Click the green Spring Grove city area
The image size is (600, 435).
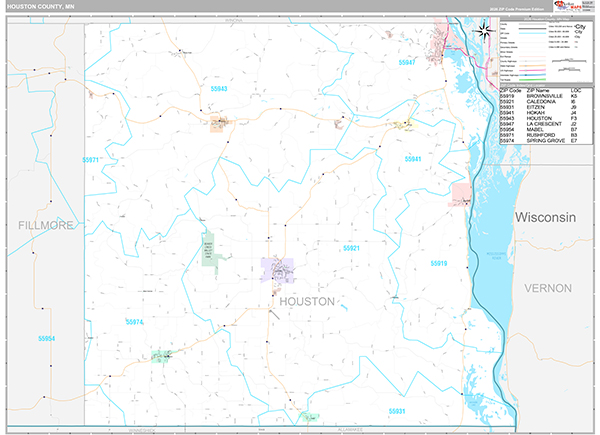tap(160, 355)
